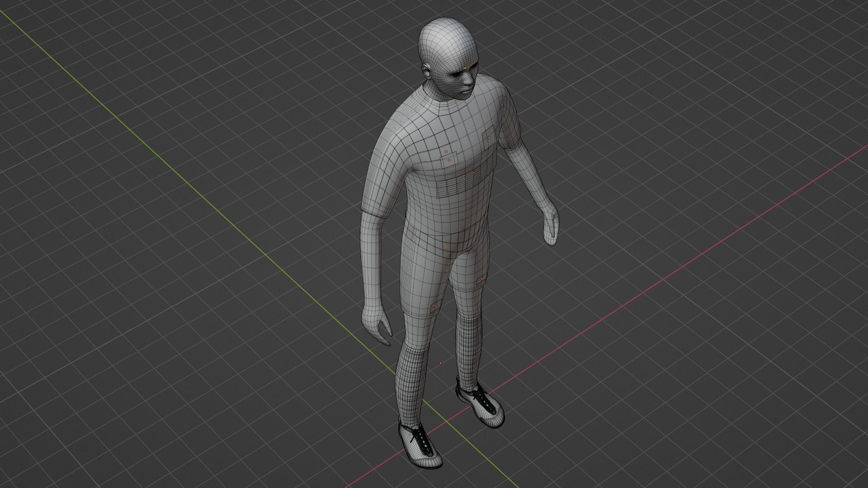Click the lone orange origin dot beside the shin
The height and width of the screenshot is (488, 868).
[x=441, y=363]
